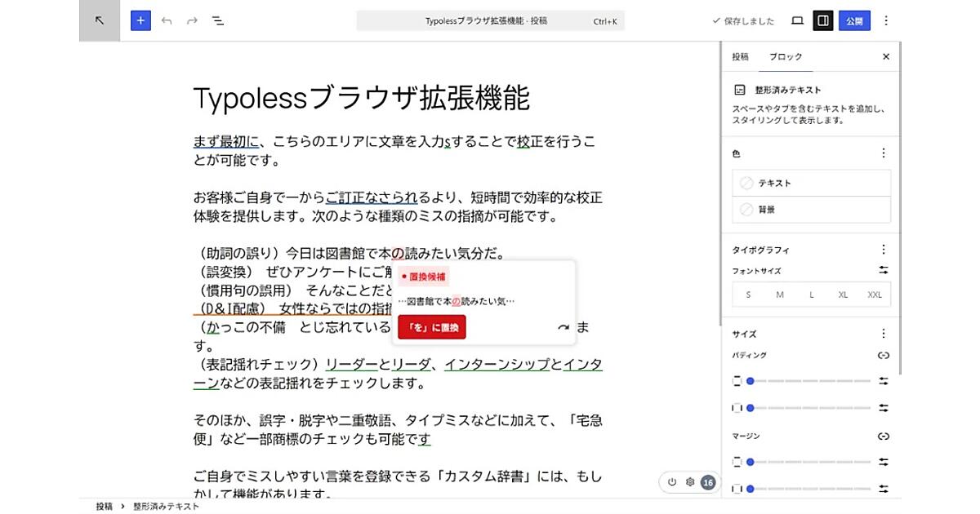Undo the last edit
The image size is (980, 514).
click(167, 20)
